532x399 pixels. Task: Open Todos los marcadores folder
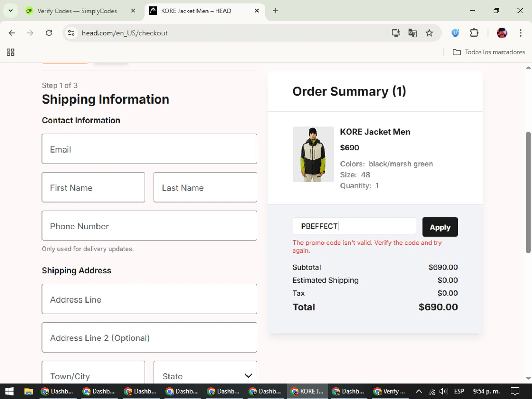coord(489,52)
